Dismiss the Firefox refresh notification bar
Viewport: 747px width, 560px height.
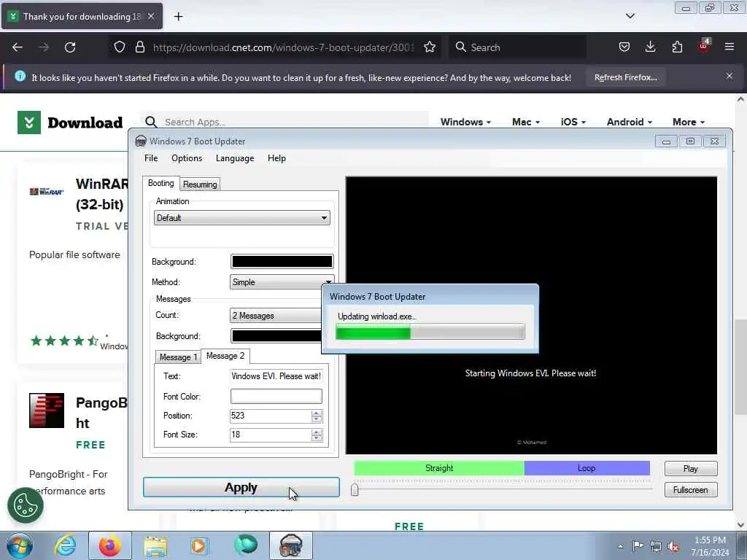tap(729, 76)
